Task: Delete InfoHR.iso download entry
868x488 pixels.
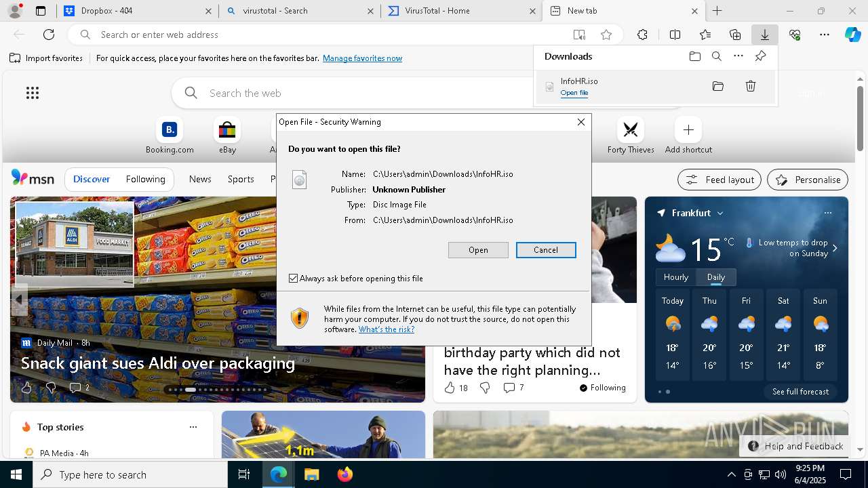Action: pos(751,86)
